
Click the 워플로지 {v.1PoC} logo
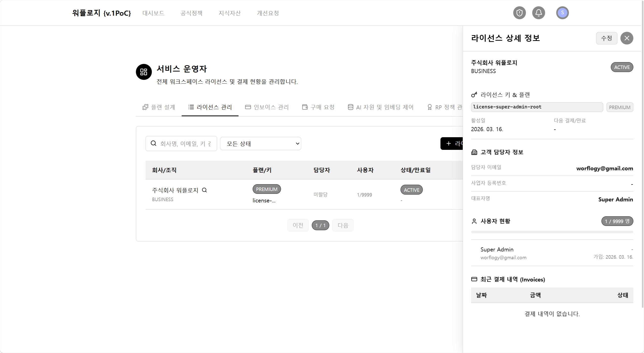[x=102, y=13]
